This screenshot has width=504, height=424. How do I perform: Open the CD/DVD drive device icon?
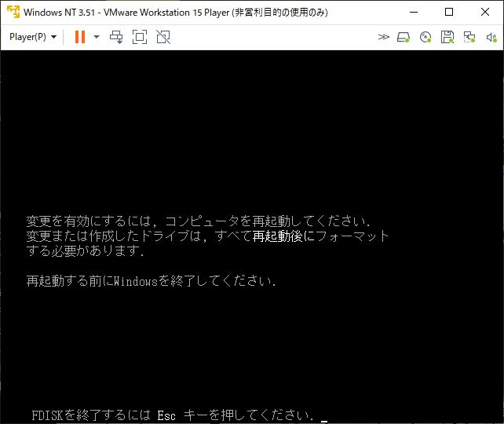tap(425, 37)
